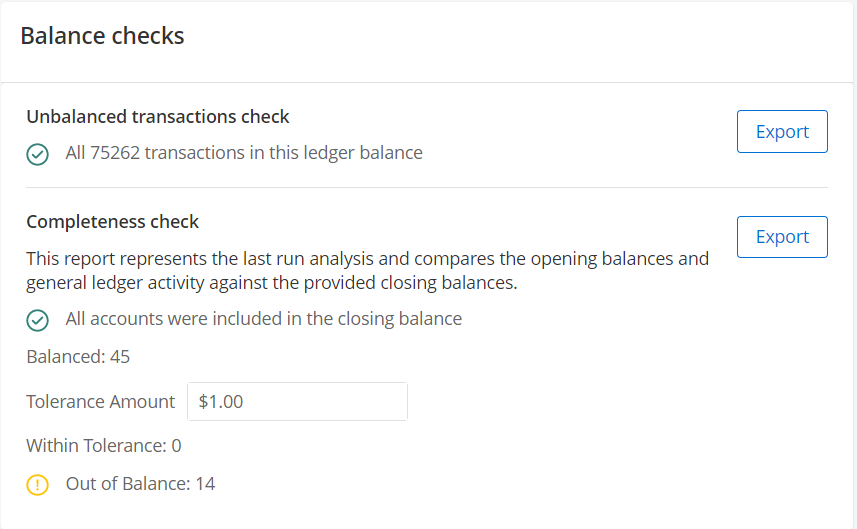The width and height of the screenshot is (857, 529).
Task: Click the completeness report description paragraph
Action: [x=367, y=271]
